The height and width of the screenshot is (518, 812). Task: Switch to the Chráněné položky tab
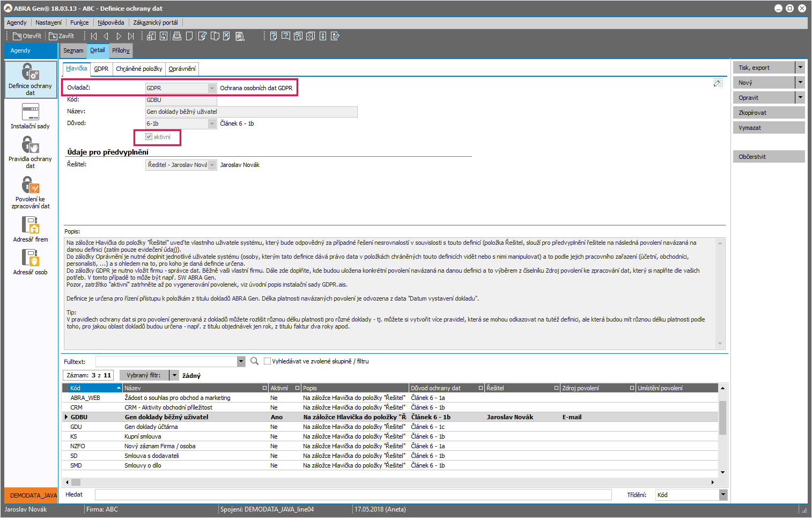(139, 69)
